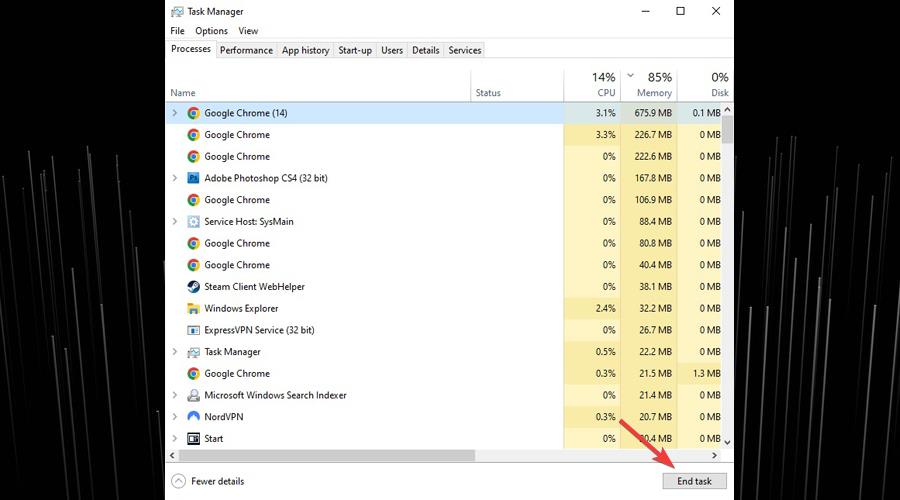Click the Service Host: SysMain gear icon
Viewport: 900px width, 500px height.
[193, 222]
